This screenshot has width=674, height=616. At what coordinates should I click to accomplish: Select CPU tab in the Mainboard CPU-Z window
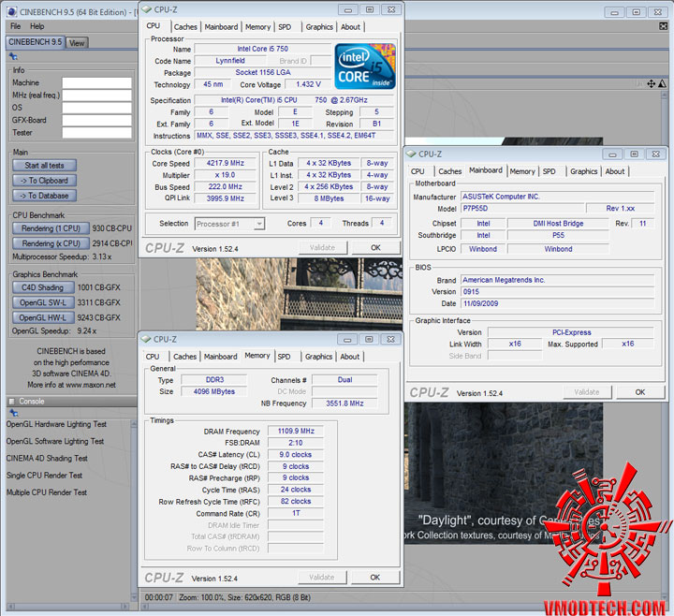click(x=418, y=171)
